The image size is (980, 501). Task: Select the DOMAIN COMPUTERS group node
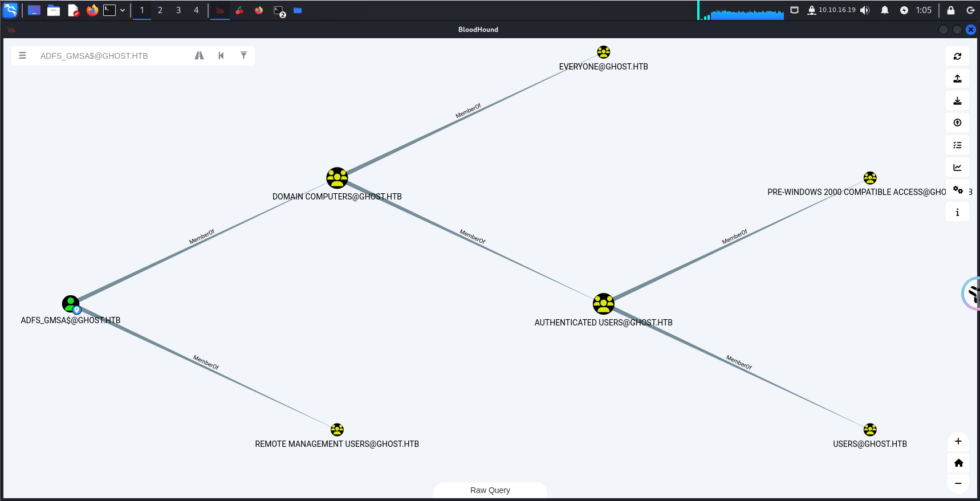(x=337, y=178)
